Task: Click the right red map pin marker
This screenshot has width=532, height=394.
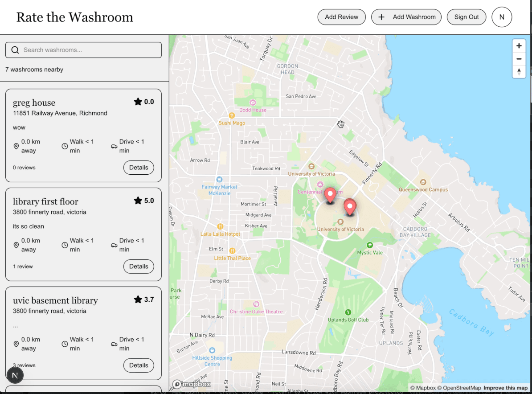Action: click(350, 206)
